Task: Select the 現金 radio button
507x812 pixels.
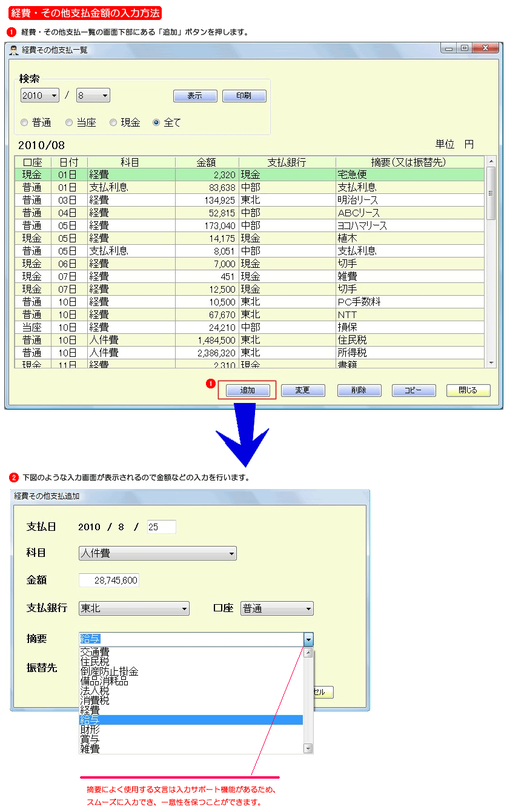Action: click(x=113, y=122)
